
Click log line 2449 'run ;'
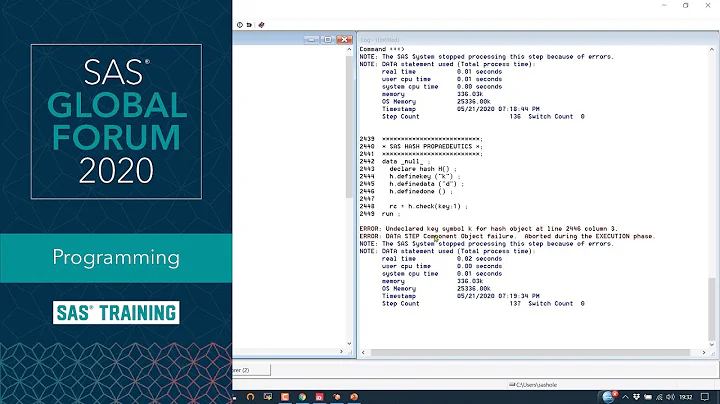coord(380,213)
